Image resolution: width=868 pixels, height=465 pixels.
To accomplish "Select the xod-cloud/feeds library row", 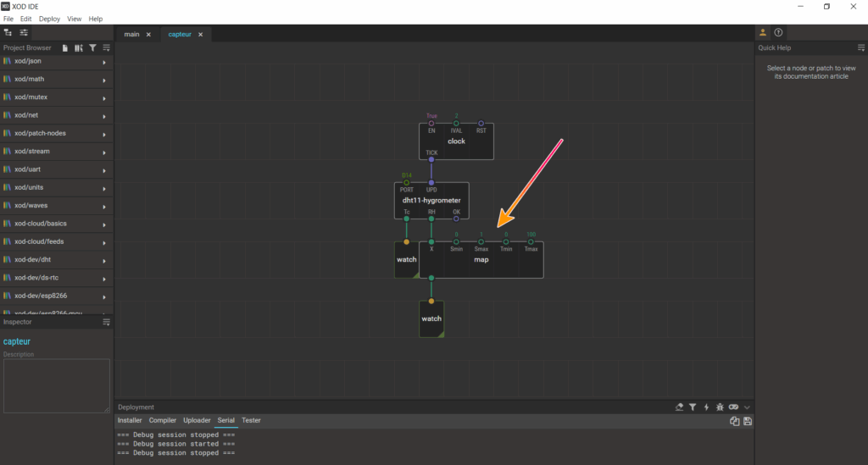I will click(x=57, y=241).
